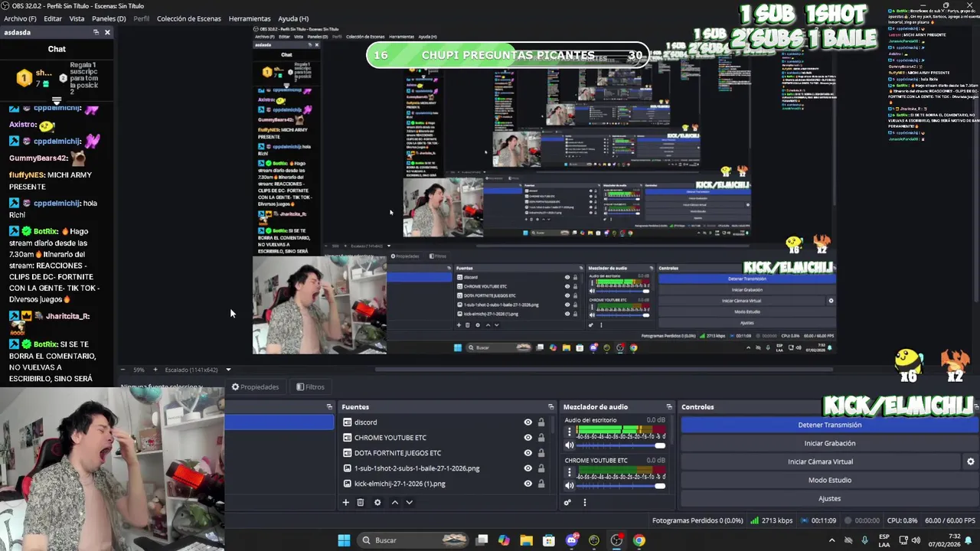Click Detener Transmisión button

pyautogui.click(x=829, y=425)
